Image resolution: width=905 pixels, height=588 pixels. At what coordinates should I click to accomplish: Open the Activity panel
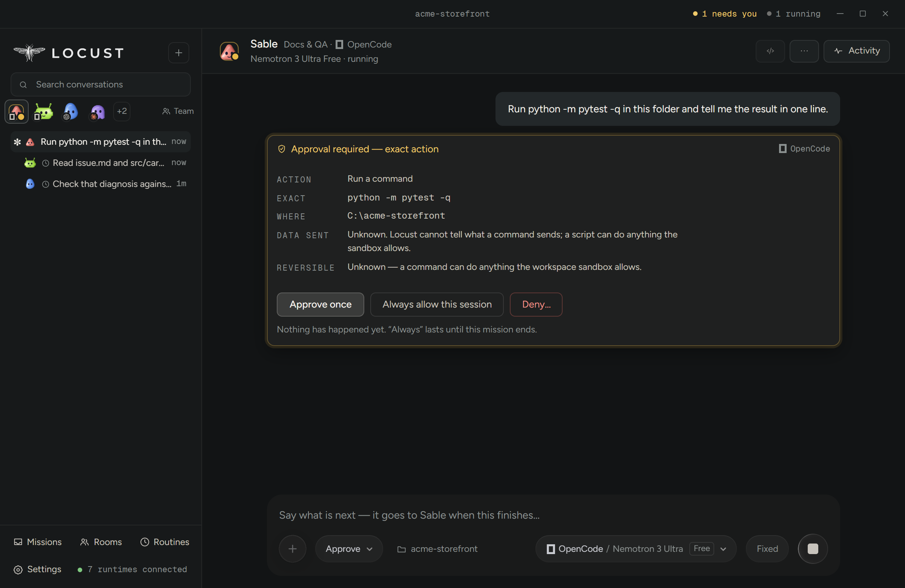pyautogui.click(x=856, y=51)
